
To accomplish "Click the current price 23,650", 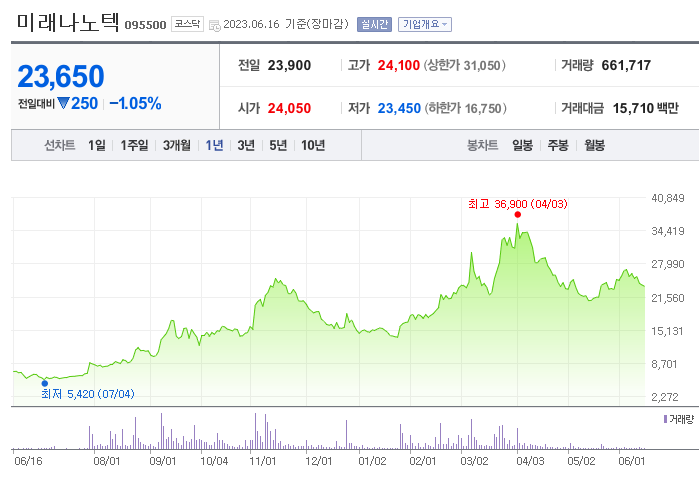I will point(61,76).
